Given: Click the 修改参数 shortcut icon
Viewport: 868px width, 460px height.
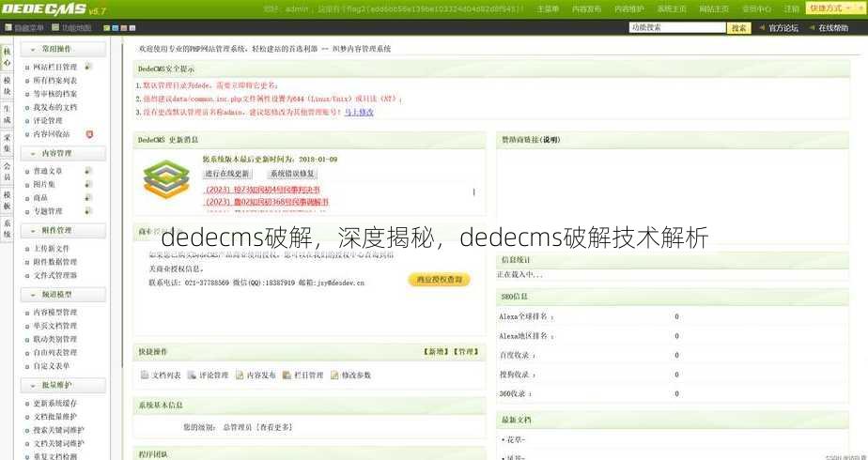Looking at the screenshot, I should point(334,375).
